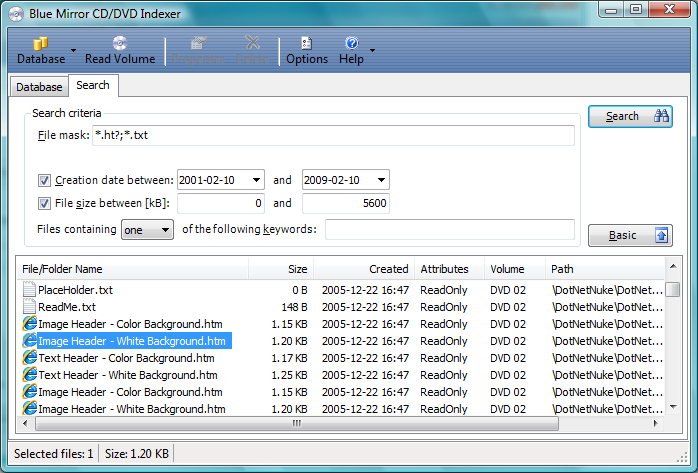Open the 2001-02-10 start date dropdown
Screen dimensions: 698x473
[x=256, y=180]
